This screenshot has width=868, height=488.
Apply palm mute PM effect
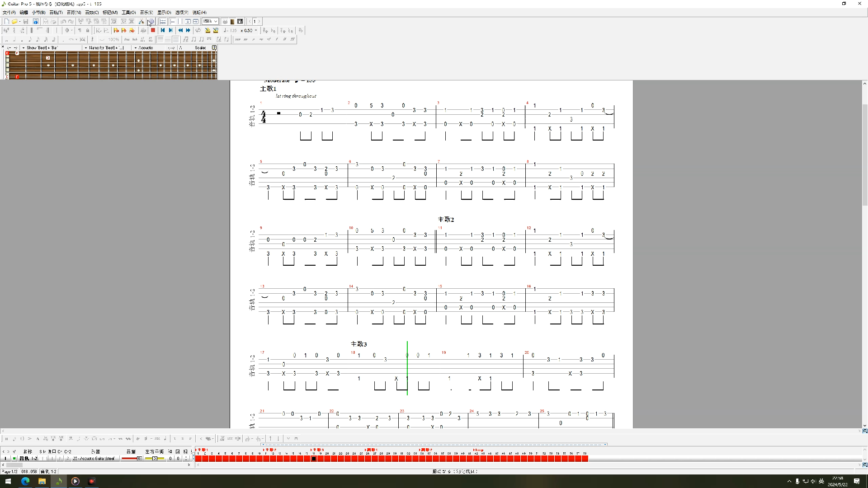(x=157, y=438)
